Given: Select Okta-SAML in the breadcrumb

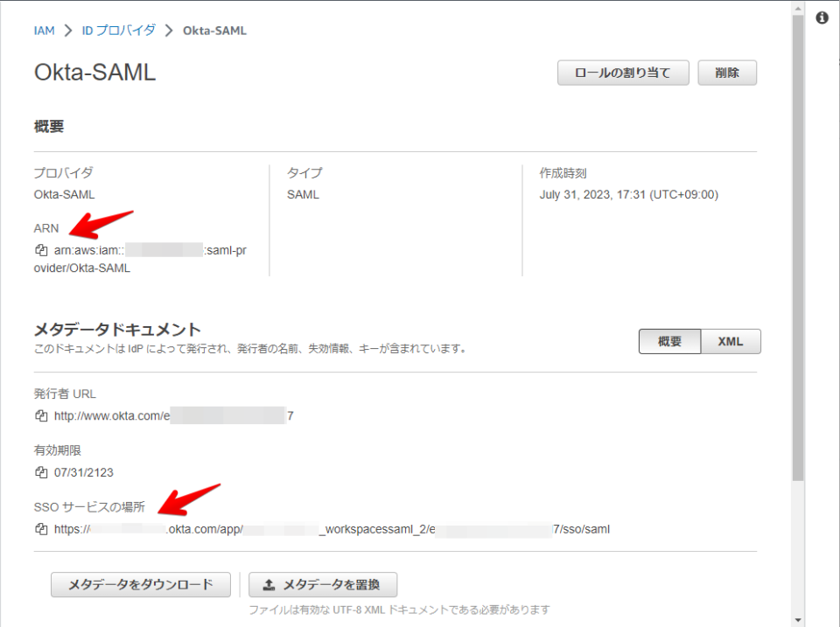Looking at the screenshot, I should tap(216, 30).
